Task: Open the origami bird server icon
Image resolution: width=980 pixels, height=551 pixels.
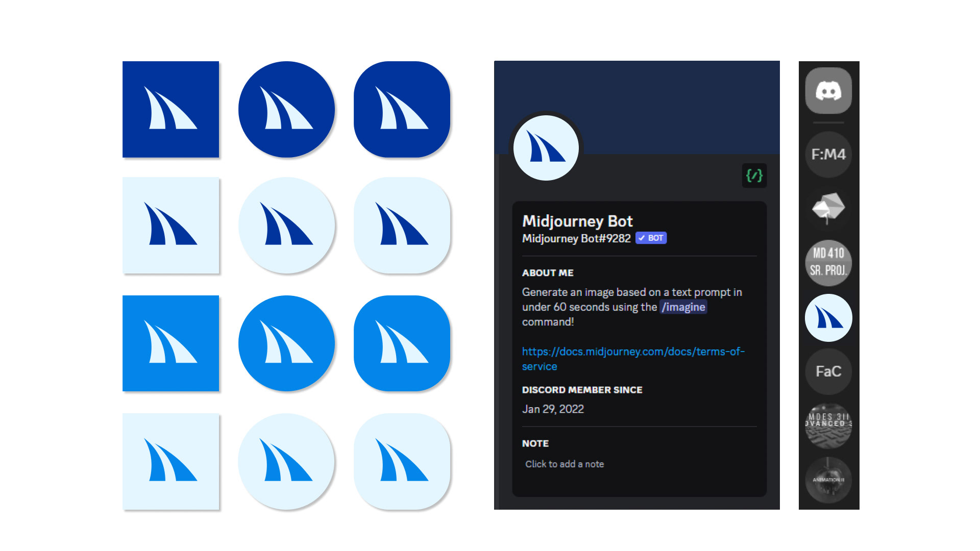Action: 828,208
